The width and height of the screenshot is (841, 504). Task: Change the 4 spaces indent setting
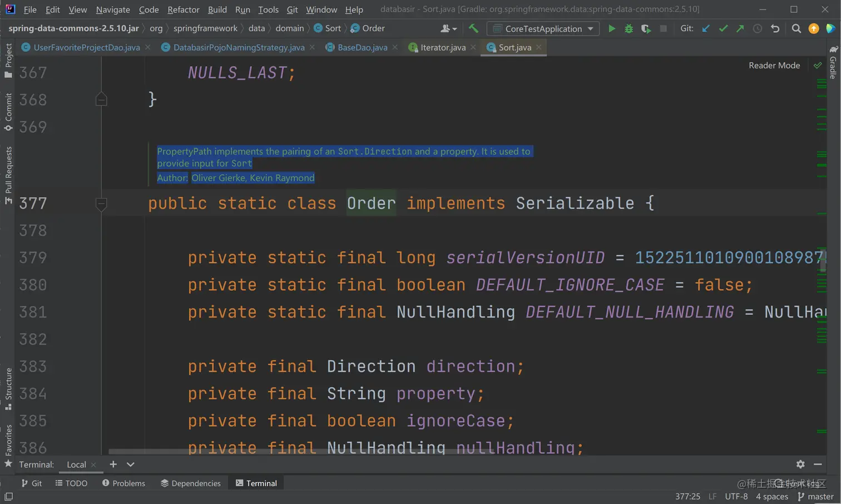pos(772,496)
